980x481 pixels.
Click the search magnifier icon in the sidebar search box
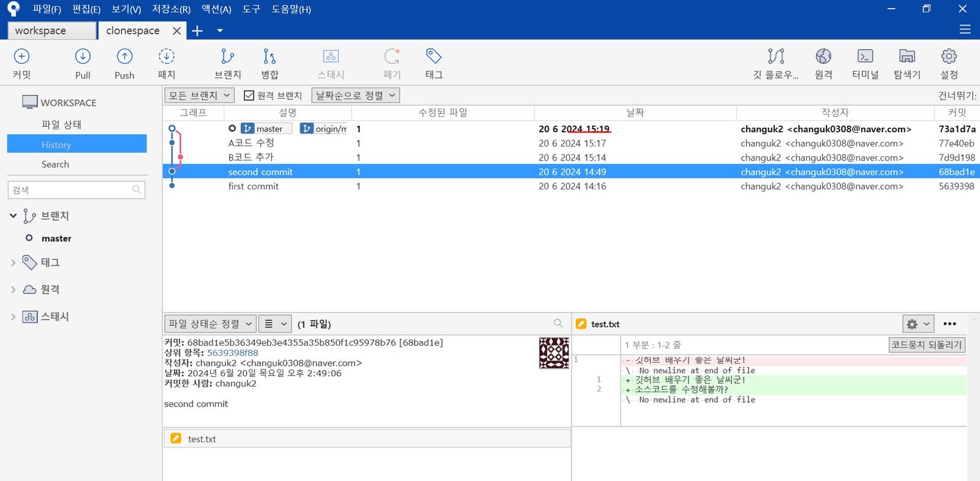pos(137,190)
